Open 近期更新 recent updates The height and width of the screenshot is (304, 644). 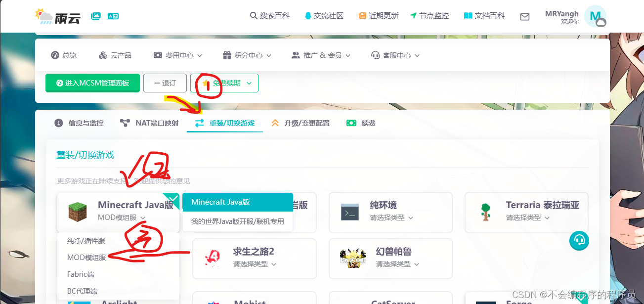379,16
